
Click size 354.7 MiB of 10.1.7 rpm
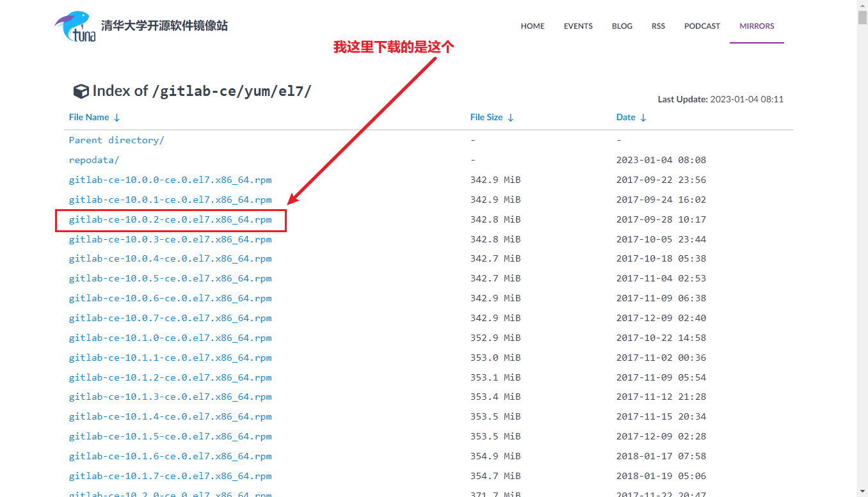(495, 476)
